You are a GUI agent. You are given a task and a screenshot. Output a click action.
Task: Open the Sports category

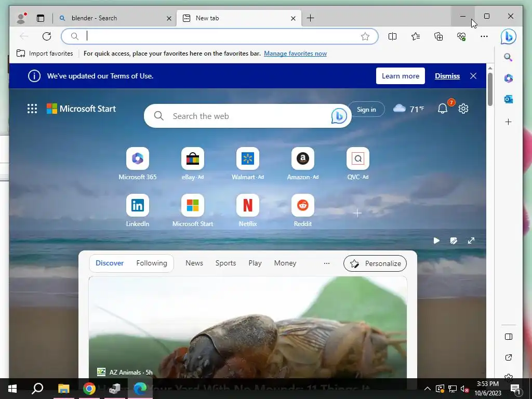(225, 263)
